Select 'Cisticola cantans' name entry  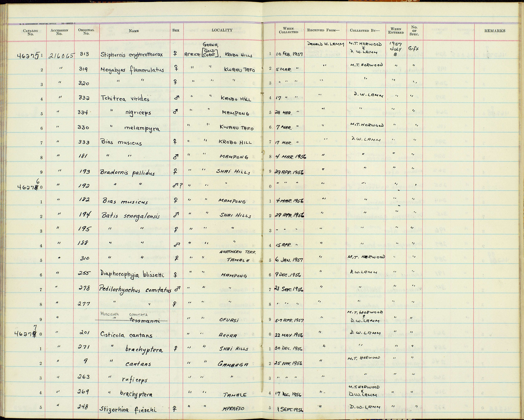click(126, 335)
